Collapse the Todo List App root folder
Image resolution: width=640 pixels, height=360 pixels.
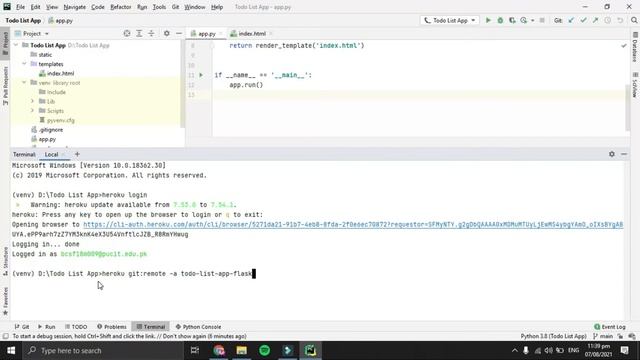[16, 45]
